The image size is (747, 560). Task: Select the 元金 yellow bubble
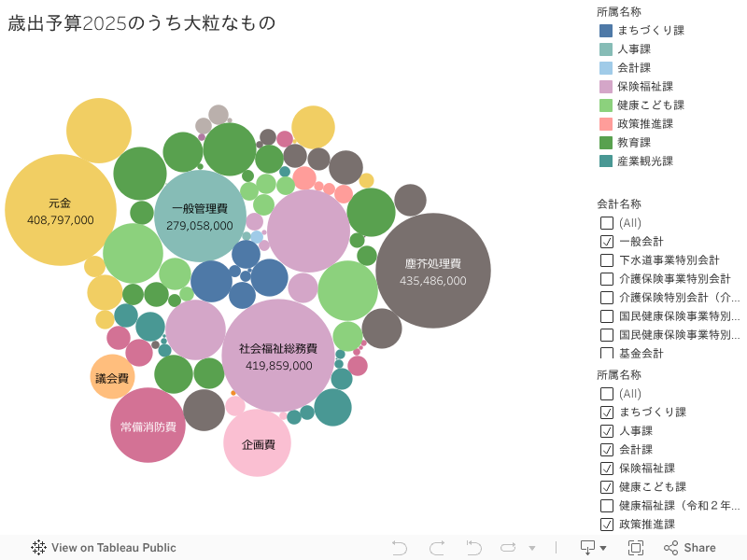click(x=61, y=211)
